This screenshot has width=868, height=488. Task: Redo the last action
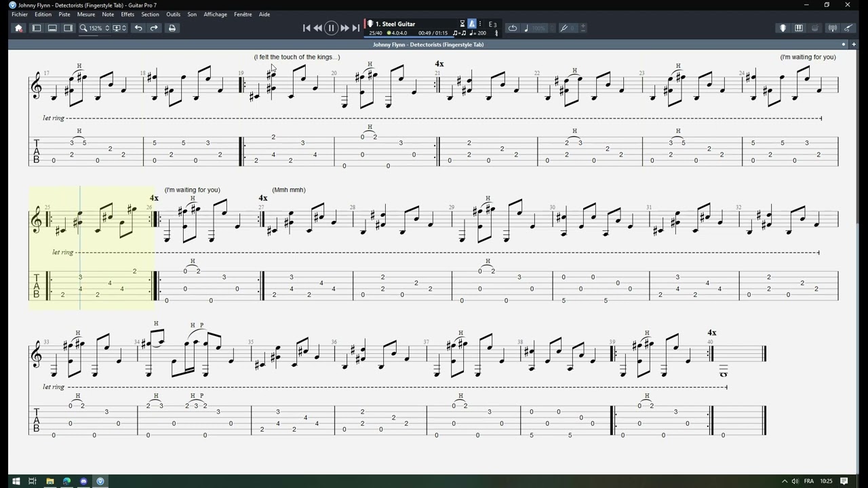154,28
